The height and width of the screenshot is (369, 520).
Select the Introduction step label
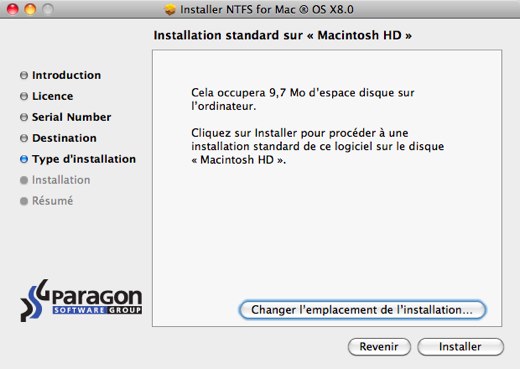tap(66, 75)
